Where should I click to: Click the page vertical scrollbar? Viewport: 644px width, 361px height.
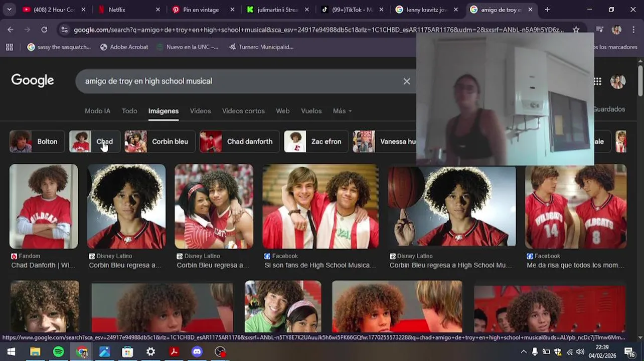tap(640, 80)
